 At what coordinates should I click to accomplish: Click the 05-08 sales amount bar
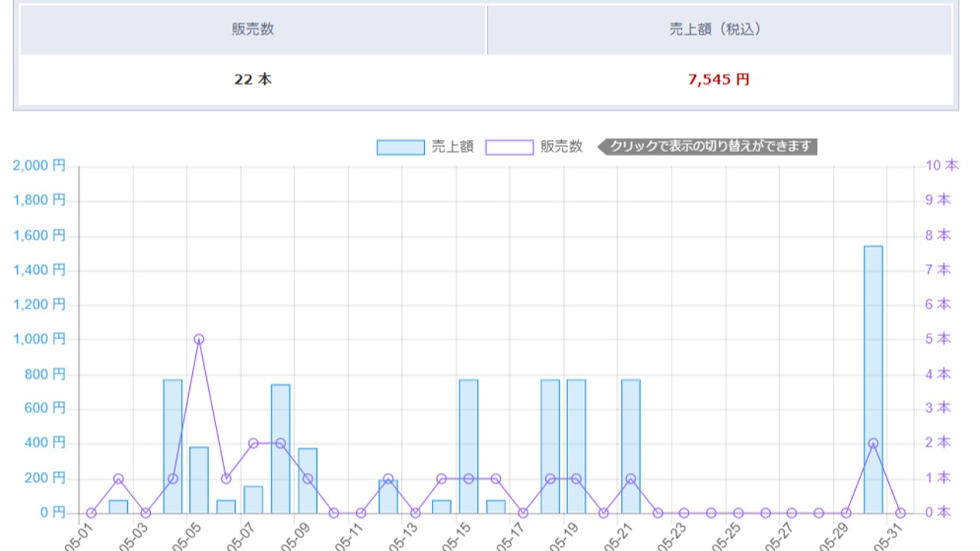tap(280, 448)
